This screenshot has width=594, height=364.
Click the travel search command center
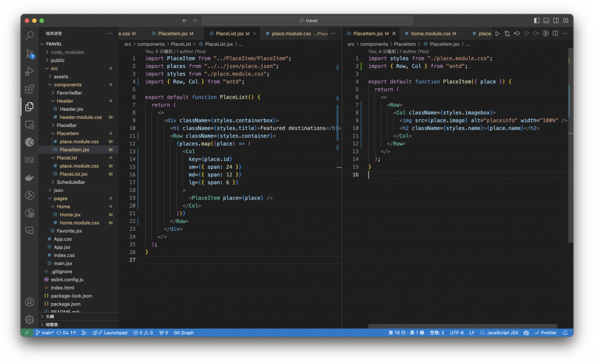pyautogui.click(x=307, y=20)
